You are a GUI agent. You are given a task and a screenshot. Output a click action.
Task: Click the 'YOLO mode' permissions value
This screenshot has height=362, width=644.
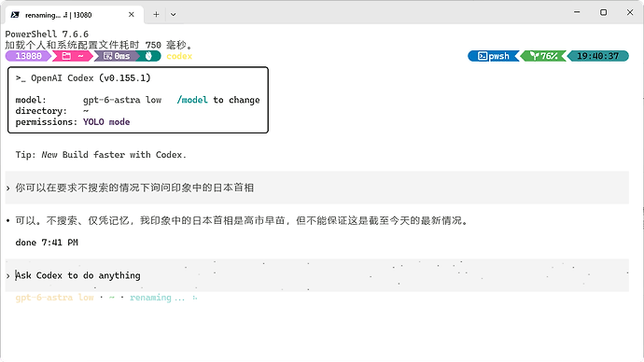coord(106,122)
